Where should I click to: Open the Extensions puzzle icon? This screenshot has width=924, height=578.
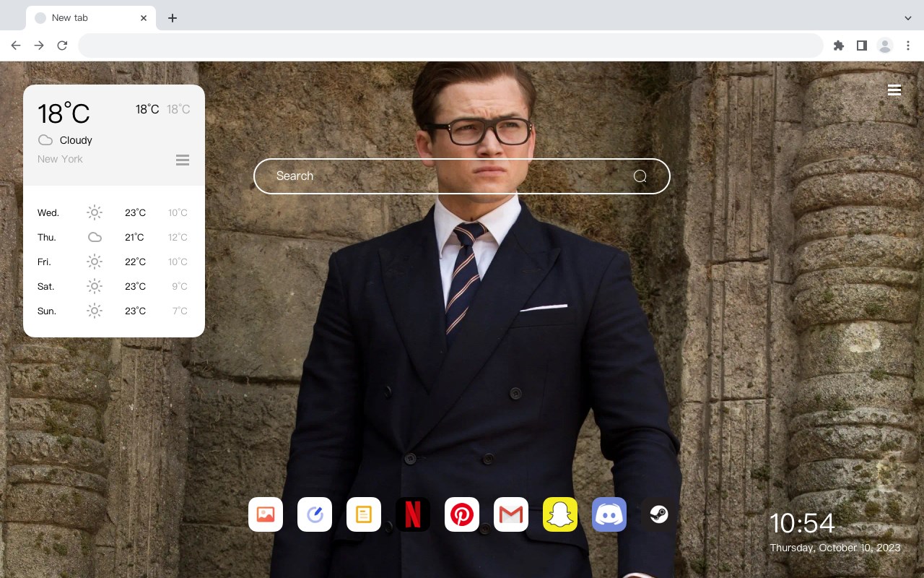838,46
